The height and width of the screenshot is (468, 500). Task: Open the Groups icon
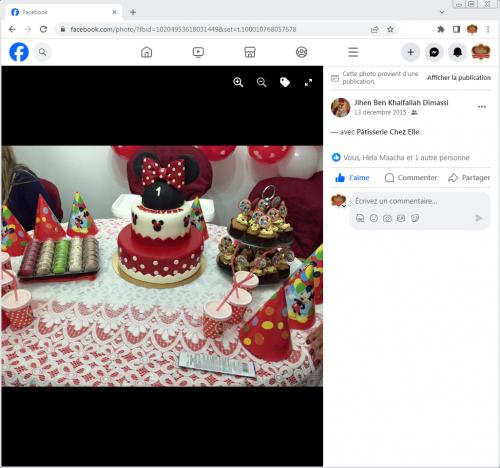[x=301, y=52]
